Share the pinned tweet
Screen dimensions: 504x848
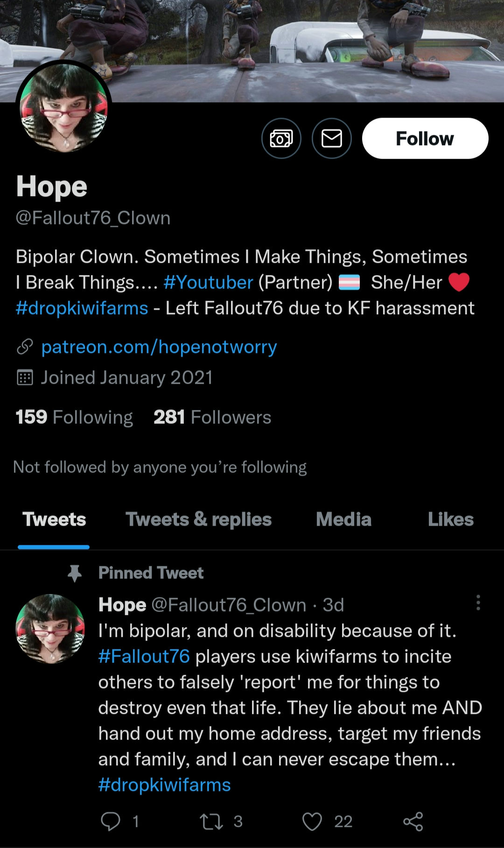click(x=413, y=821)
